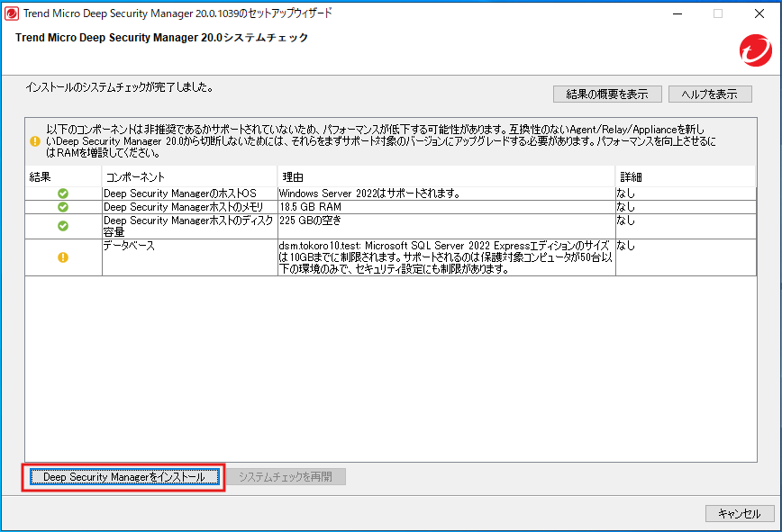Click the キャンセル button
Screen dimensions: 782x532
[x=740, y=514]
